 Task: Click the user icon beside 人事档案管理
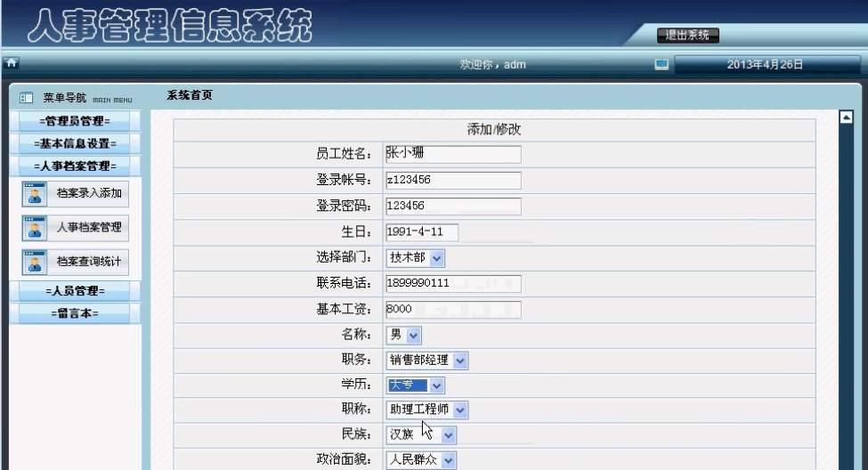click(35, 228)
